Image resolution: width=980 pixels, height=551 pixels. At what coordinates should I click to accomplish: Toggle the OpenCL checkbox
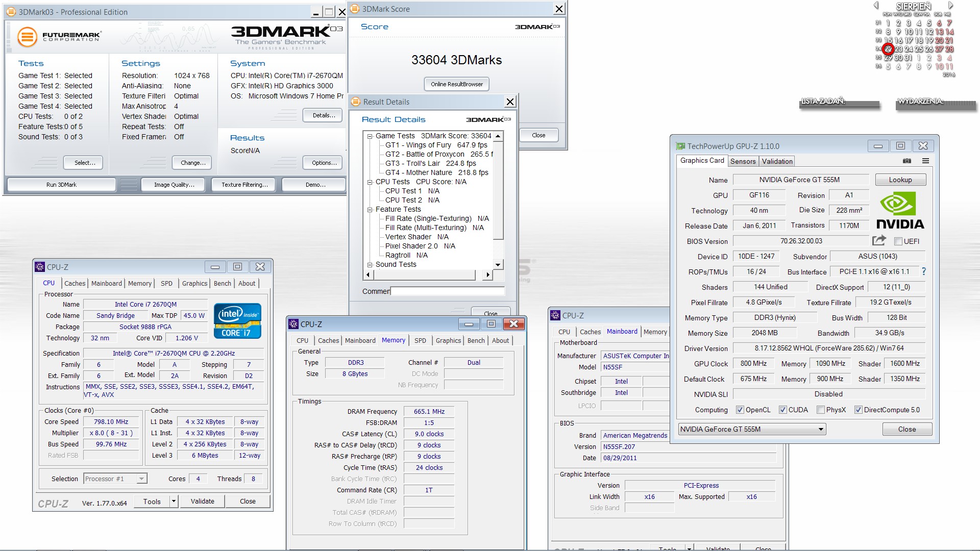pyautogui.click(x=740, y=410)
